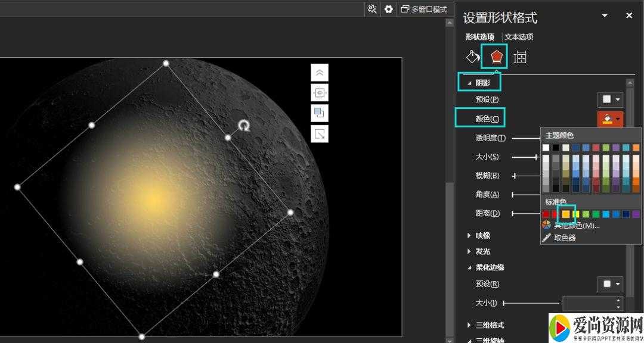Open the soft edges 预设 preset dropdown

click(x=611, y=284)
